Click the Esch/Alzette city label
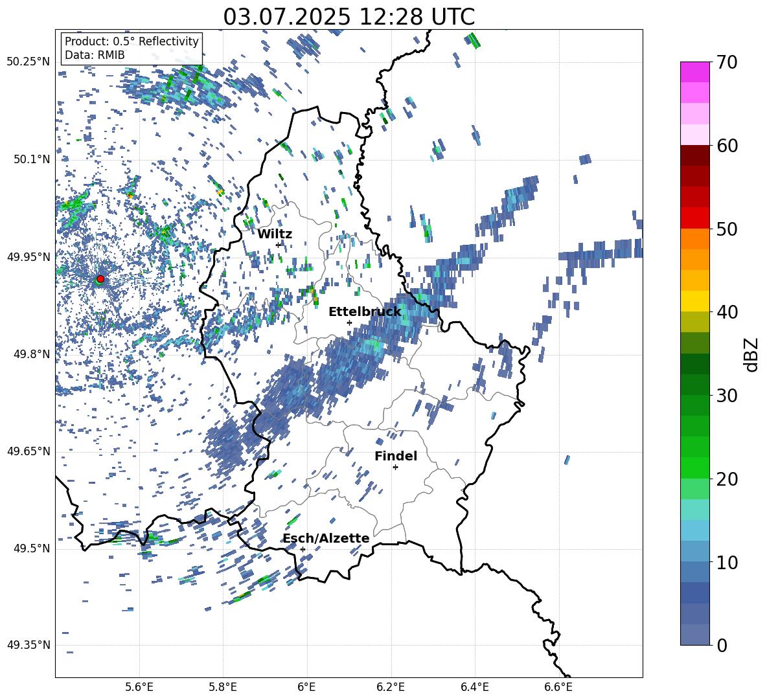The image size is (767, 700). (x=326, y=539)
